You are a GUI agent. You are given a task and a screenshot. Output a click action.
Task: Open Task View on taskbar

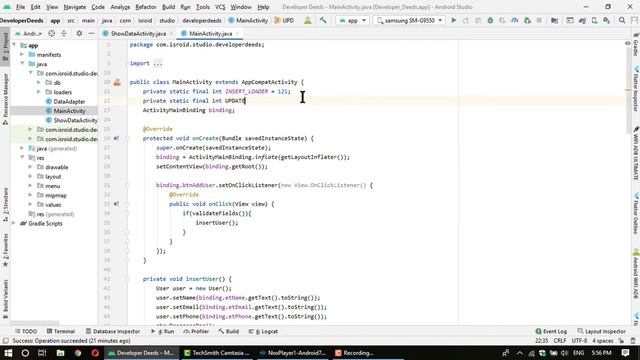[42, 353]
